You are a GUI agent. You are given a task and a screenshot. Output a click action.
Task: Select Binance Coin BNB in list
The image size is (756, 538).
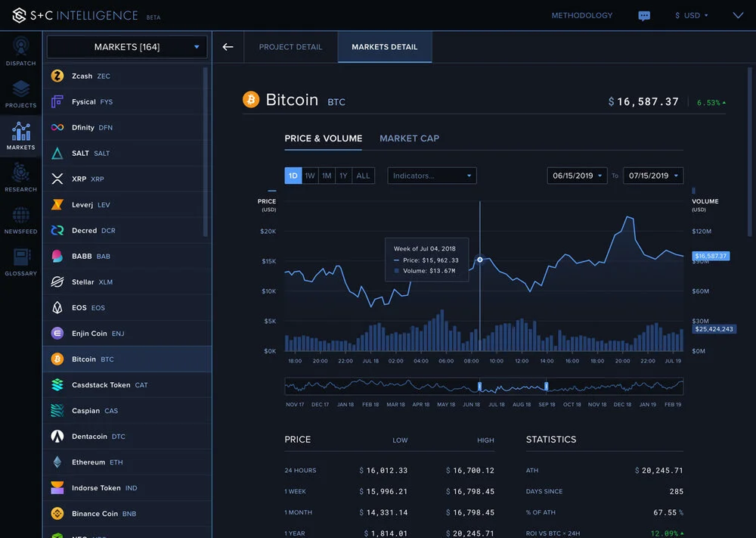(127, 513)
